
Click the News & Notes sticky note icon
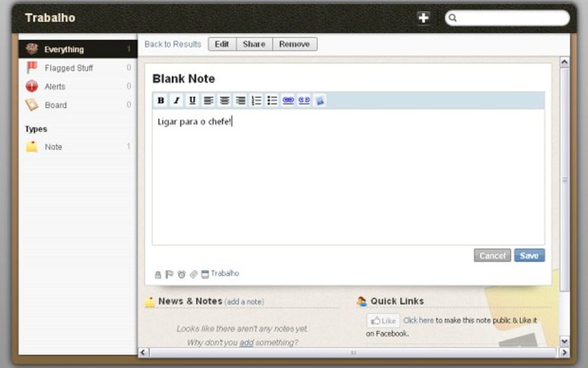pos(149,302)
